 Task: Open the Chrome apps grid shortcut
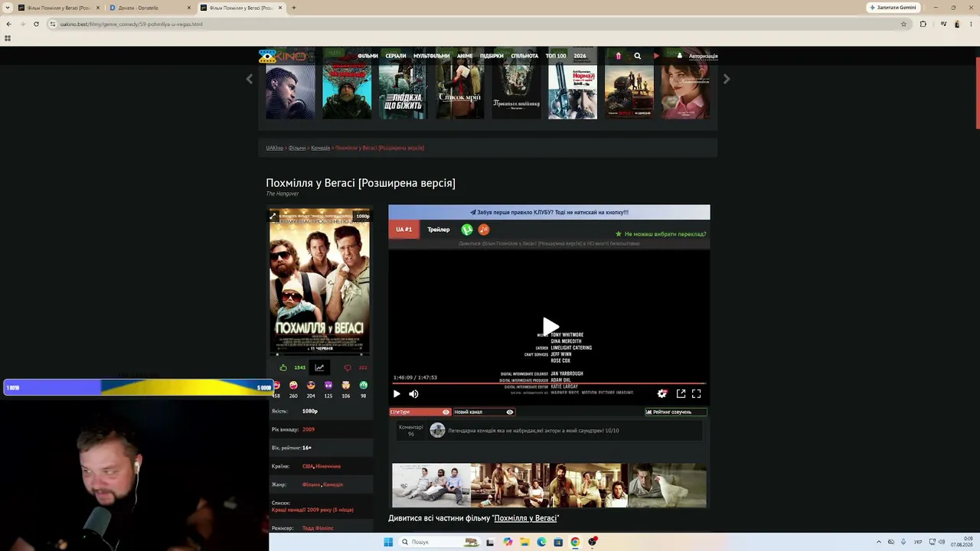8,38
